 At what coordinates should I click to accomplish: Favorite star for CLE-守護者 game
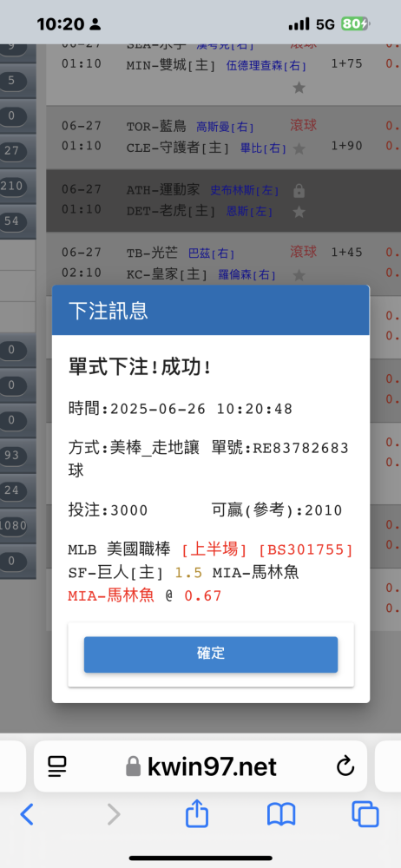coord(299,148)
